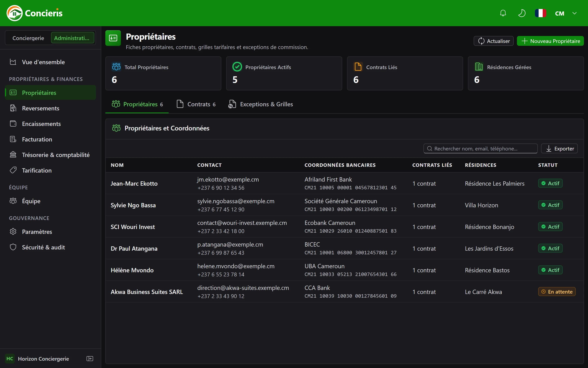Click the Concieris logo
This screenshot has width=588, height=368.
point(35,13)
